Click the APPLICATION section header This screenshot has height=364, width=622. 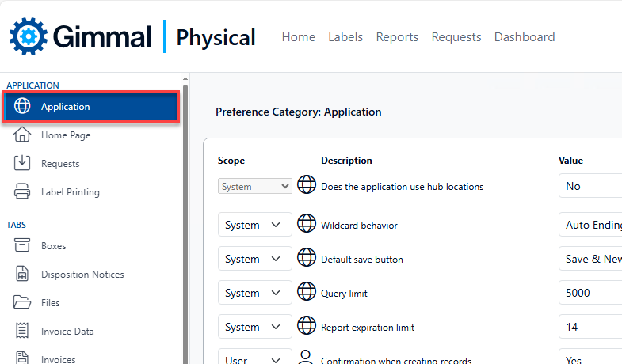pos(32,85)
